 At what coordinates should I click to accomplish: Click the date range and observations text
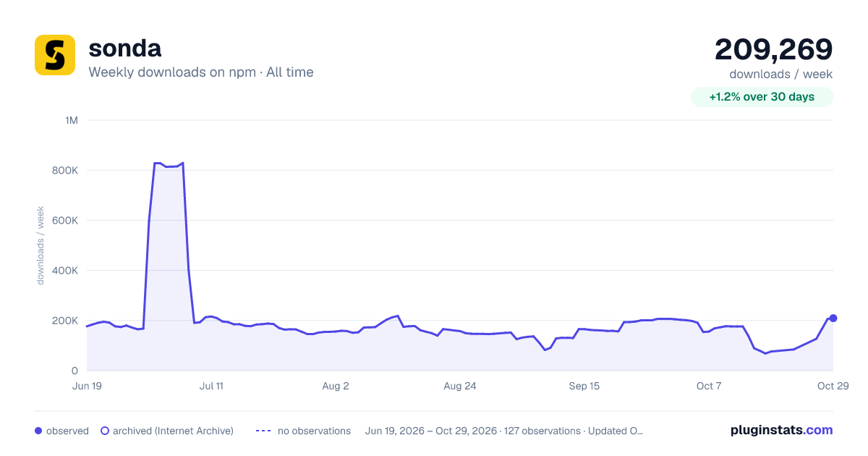[504, 431]
